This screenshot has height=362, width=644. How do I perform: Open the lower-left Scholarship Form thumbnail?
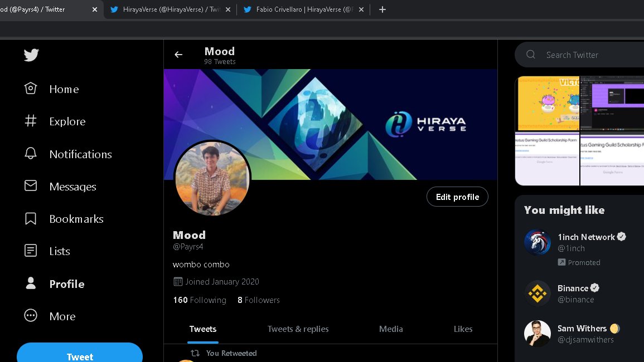coord(547,159)
